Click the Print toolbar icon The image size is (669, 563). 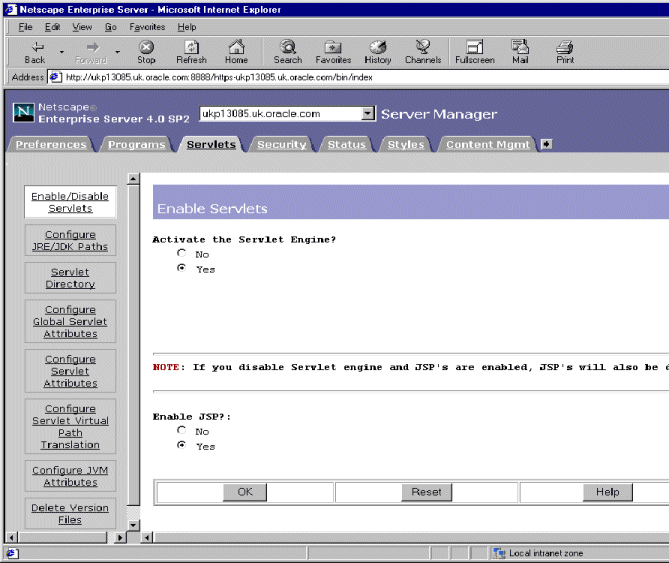(565, 52)
